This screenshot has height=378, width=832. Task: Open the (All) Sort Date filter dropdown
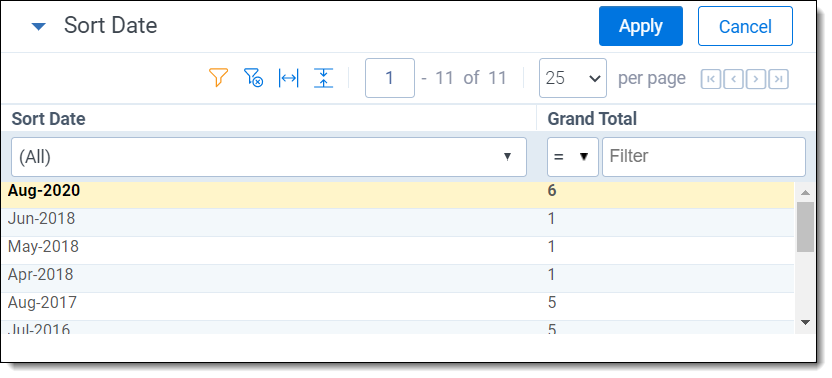(269, 157)
